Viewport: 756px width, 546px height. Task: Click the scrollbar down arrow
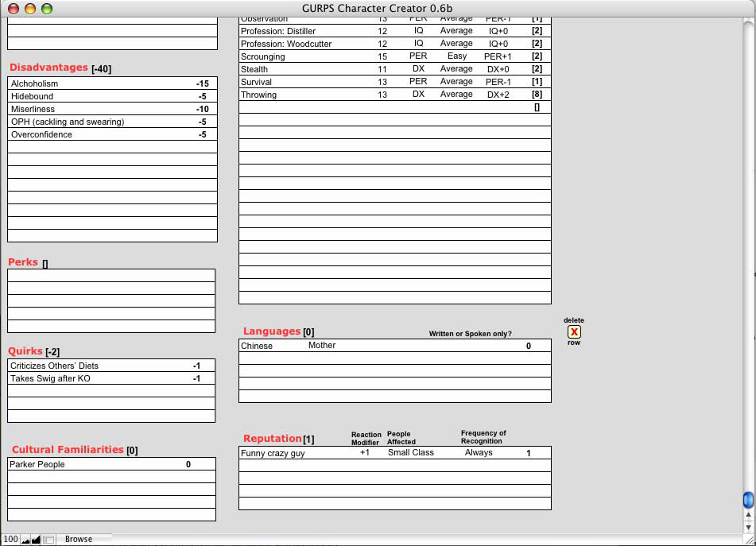tap(748, 527)
